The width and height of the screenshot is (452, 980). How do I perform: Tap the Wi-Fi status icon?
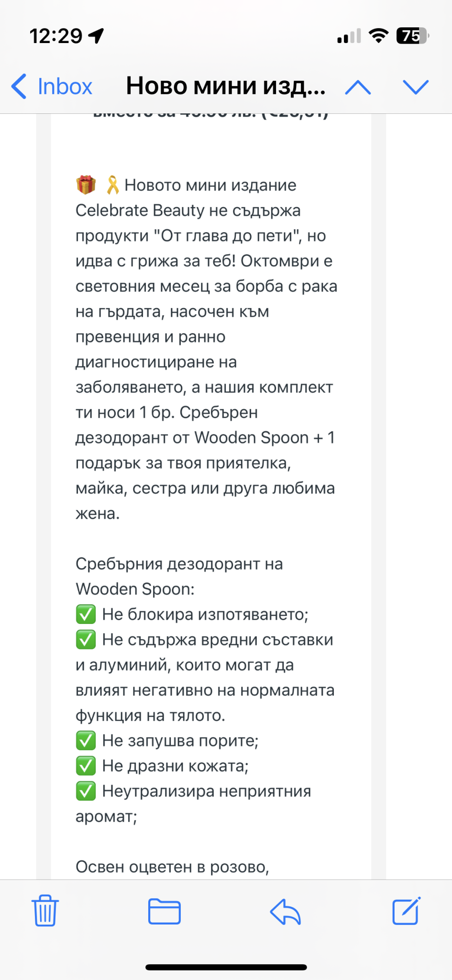(378, 36)
